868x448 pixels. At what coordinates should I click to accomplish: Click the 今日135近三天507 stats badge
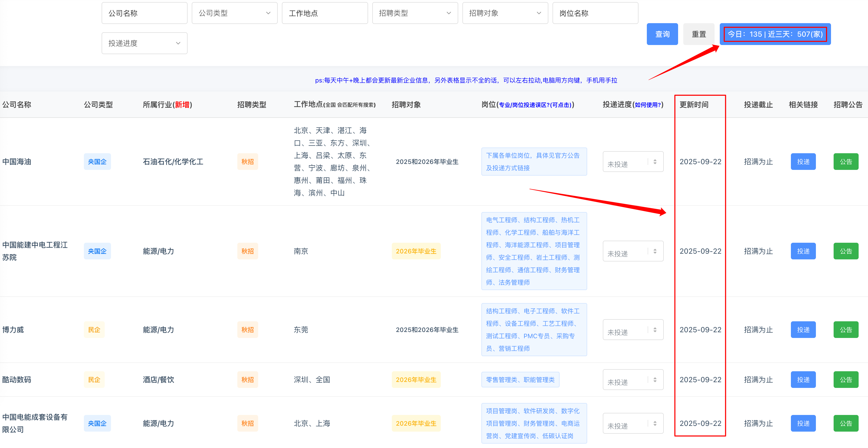coord(775,34)
